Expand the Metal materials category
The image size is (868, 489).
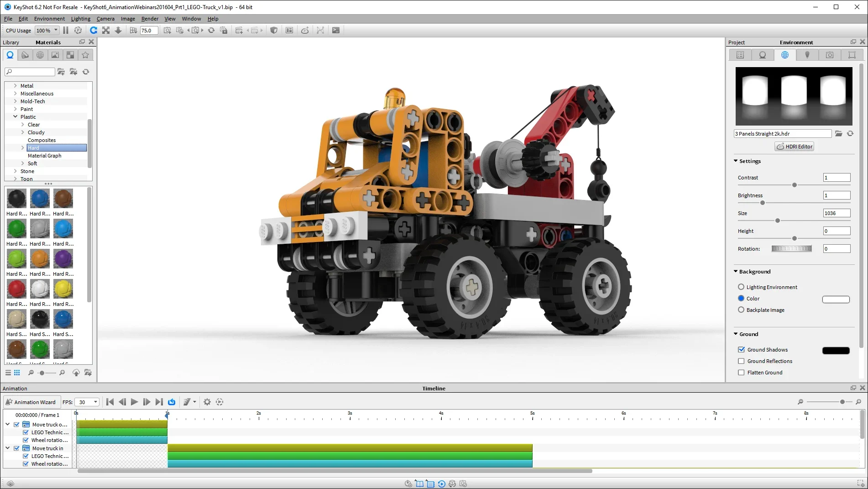16,85
